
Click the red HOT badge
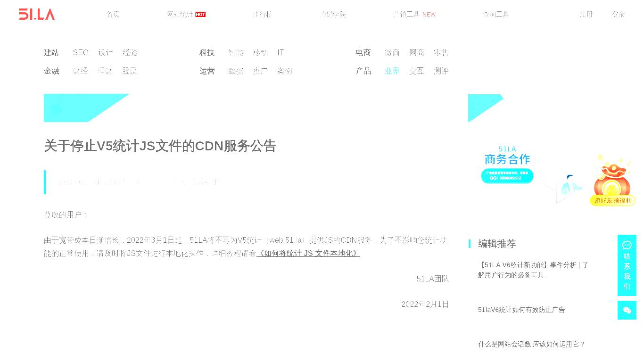[200, 15]
